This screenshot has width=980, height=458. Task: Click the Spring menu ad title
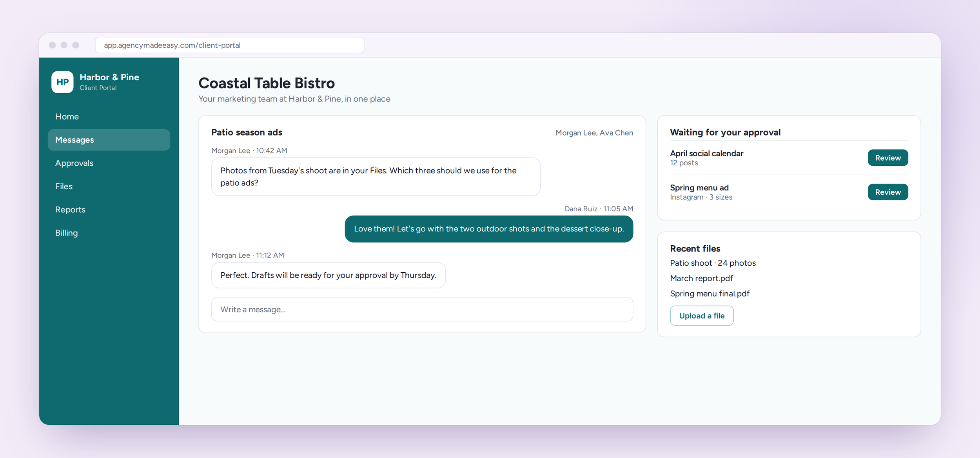click(x=699, y=188)
